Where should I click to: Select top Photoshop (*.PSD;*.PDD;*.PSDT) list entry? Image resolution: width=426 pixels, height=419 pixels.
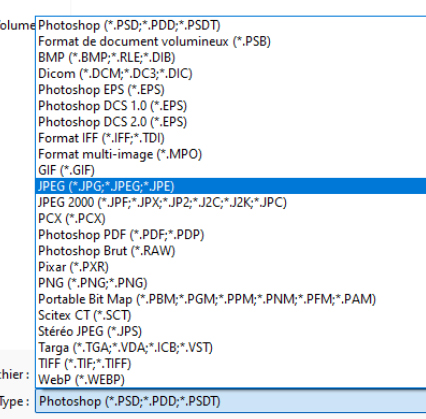pyautogui.click(x=231, y=25)
